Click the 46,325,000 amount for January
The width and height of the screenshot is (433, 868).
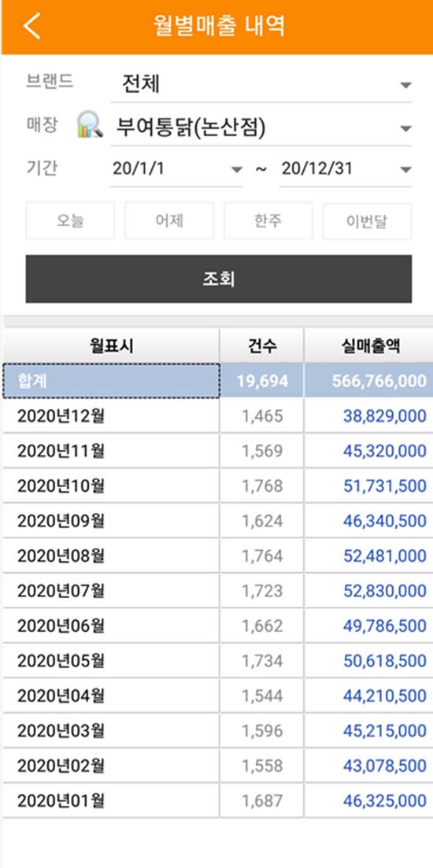tap(385, 800)
